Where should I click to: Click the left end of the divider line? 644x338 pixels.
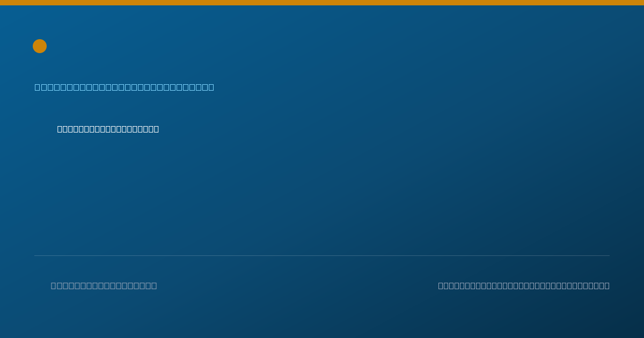coord(35,255)
